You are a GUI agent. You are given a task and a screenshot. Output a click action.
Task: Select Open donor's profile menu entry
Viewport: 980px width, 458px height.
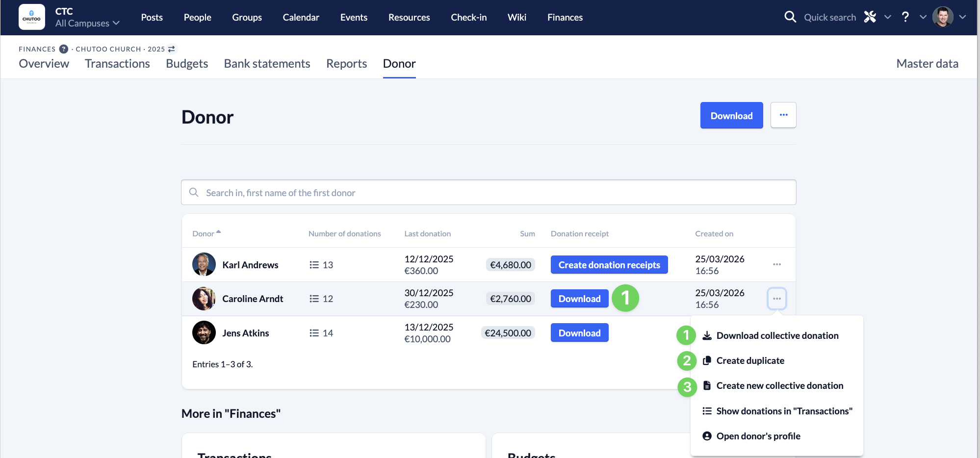(758, 436)
